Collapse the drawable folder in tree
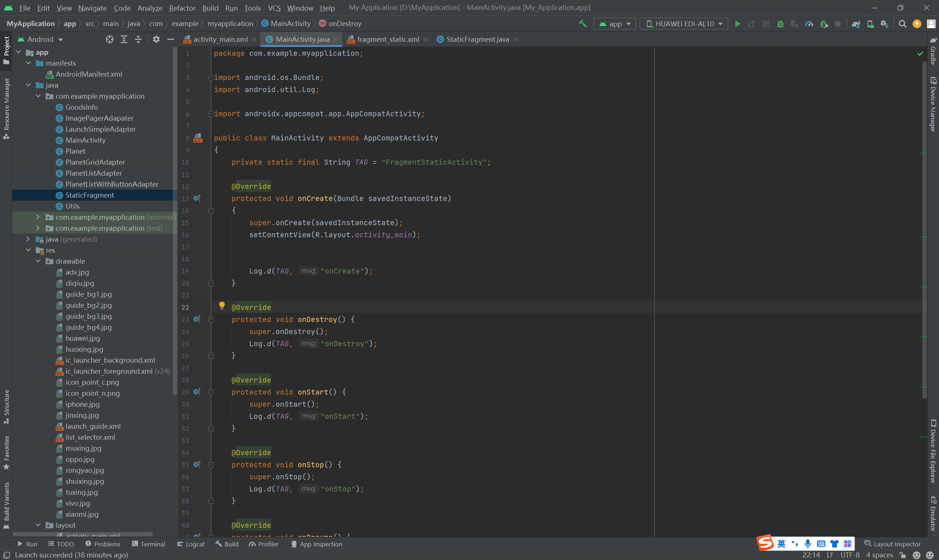Viewport: 939px width, 560px height. coord(38,261)
